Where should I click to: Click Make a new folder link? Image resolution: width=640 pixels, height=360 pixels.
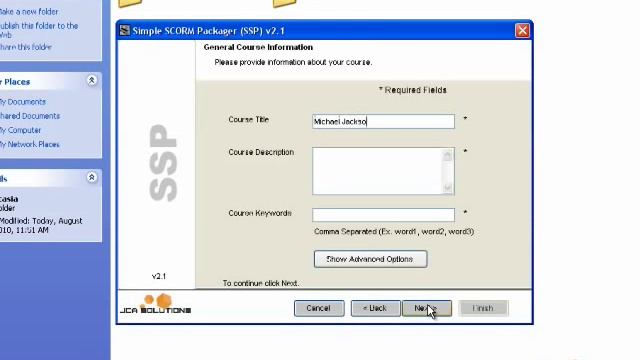(29, 11)
